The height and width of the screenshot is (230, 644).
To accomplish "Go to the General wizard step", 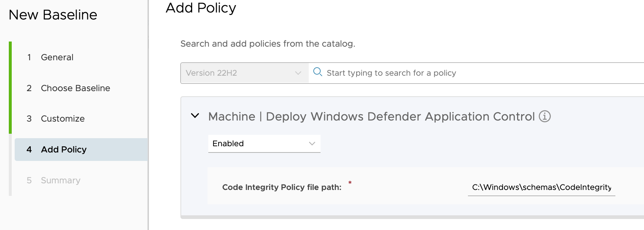I will point(57,57).
